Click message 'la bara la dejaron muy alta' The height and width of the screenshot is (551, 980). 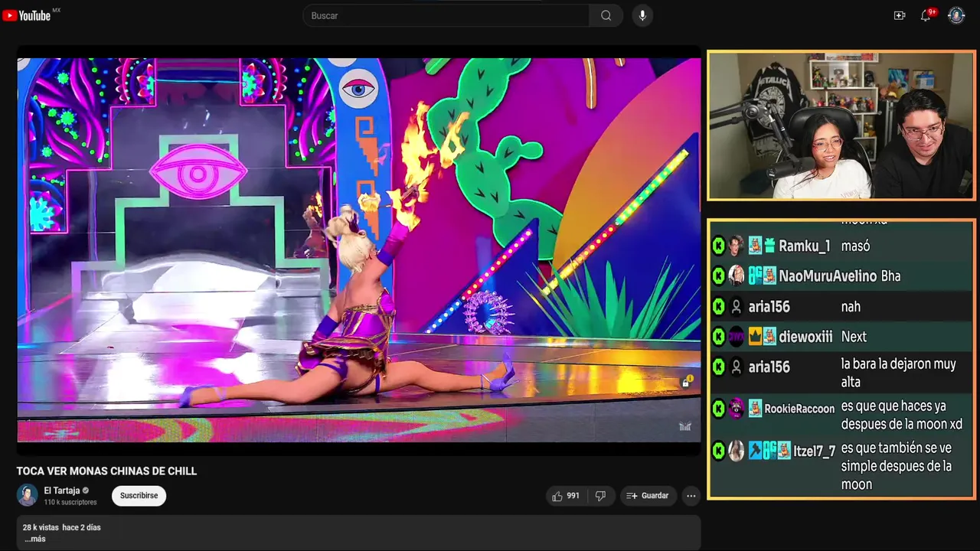(x=898, y=373)
